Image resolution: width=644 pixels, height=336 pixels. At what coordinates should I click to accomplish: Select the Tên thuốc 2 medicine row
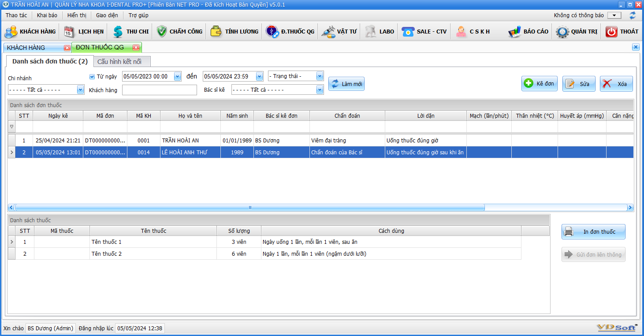264,254
